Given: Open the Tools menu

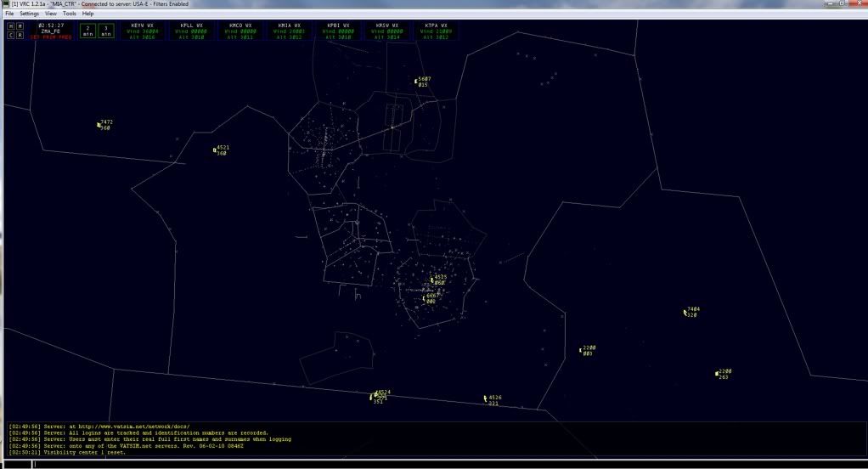Looking at the screenshot, I should 69,14.
